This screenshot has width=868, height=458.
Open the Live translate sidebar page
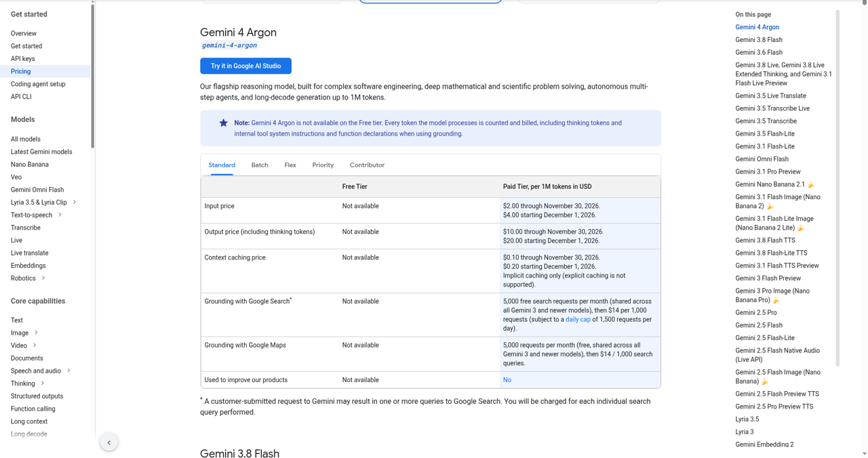[30, 253]
